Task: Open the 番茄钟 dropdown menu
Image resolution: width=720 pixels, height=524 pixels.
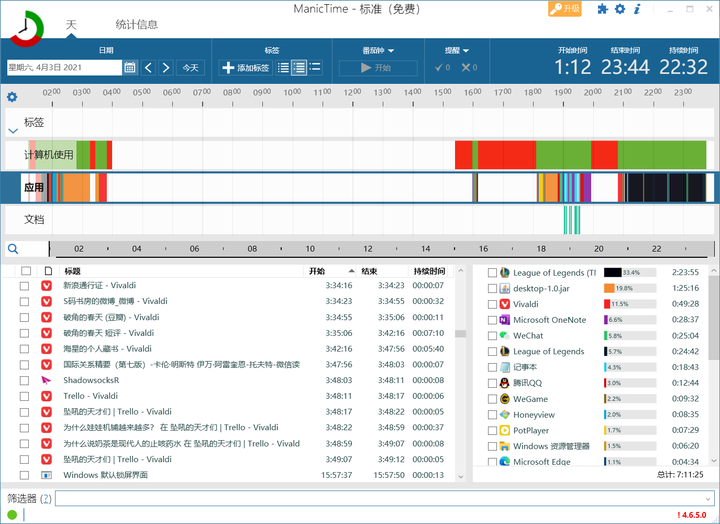Action: (378, 51)
